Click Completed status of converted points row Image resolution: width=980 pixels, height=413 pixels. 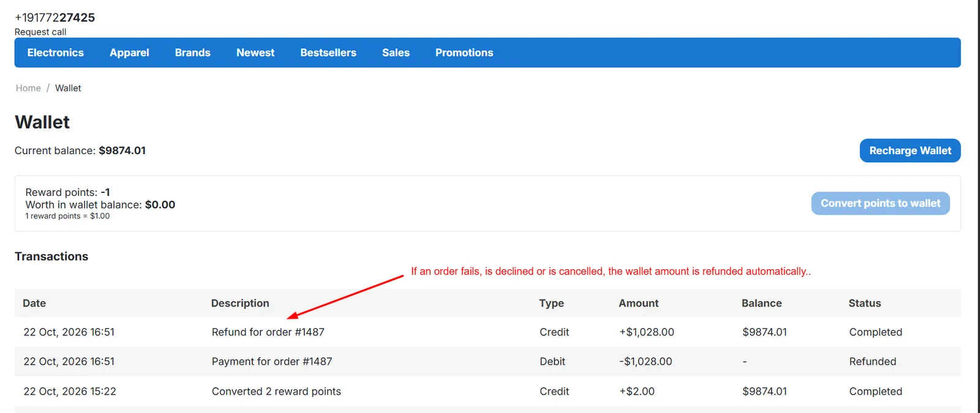click(875, 392)
